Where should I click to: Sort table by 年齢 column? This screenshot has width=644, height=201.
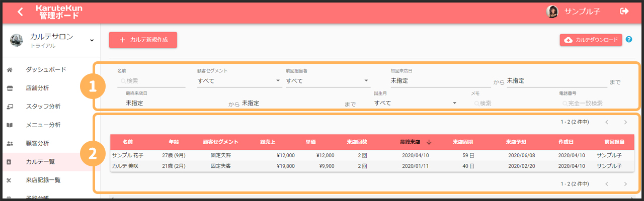click(175, 142)
